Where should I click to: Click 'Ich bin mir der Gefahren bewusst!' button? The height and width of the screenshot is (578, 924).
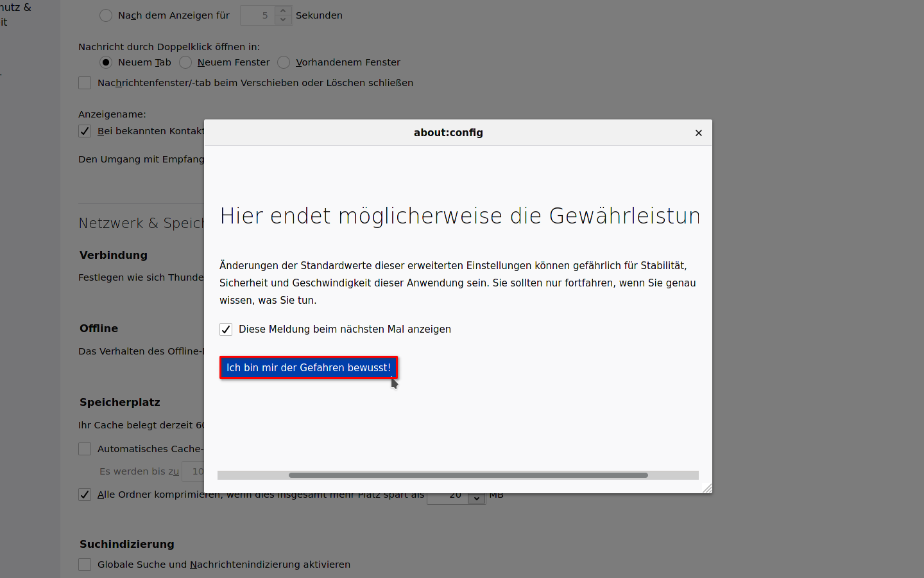click(x=308, y=368)
